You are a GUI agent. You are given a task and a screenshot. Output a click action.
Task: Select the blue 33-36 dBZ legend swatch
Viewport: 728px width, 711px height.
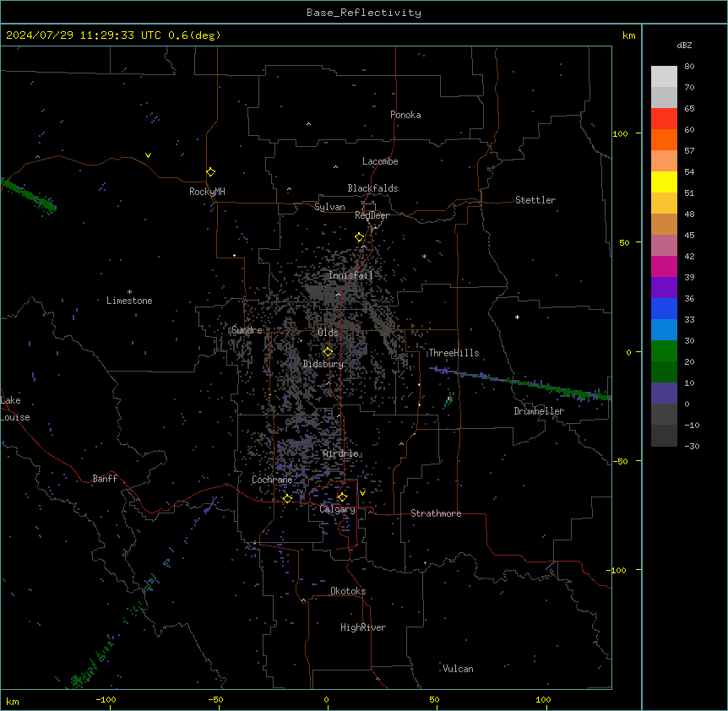[664, 308]
